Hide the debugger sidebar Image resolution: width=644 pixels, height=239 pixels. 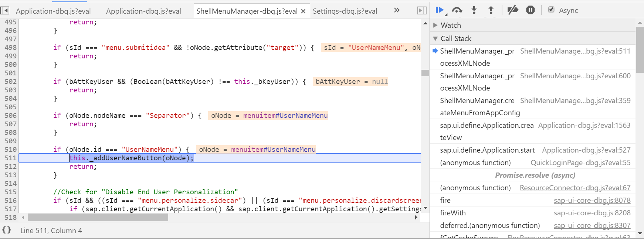click(422, 11)
